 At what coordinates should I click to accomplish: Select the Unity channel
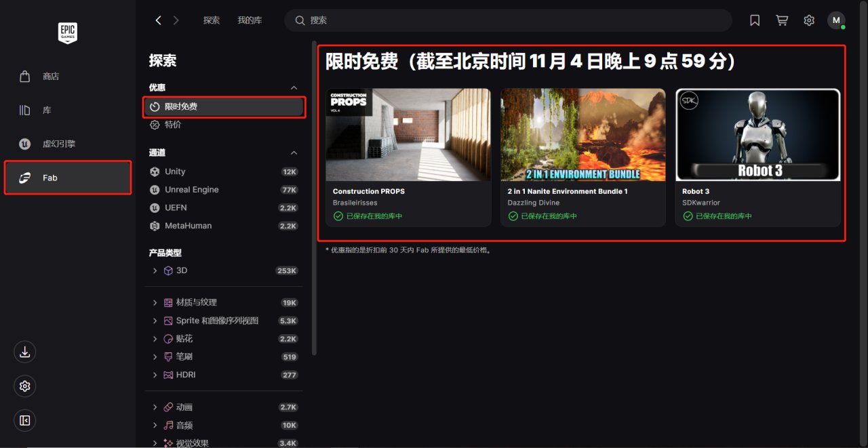pos(224,171)
